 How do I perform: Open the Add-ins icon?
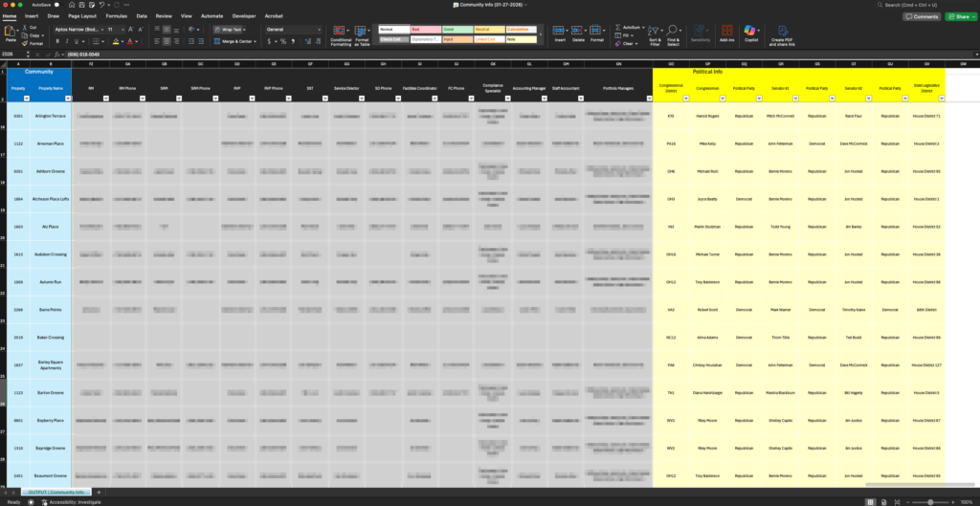726,35
